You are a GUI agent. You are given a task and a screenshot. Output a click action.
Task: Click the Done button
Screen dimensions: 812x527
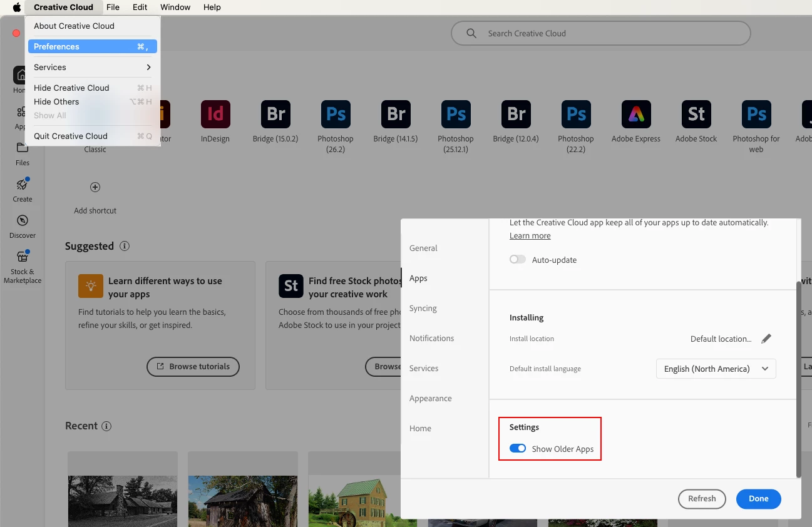758,499
